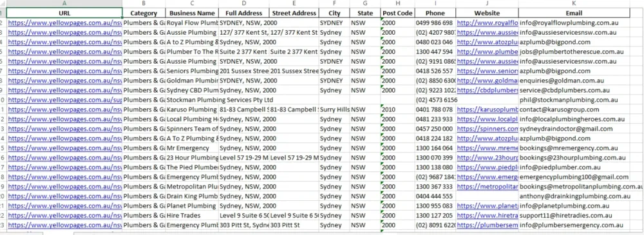Select column K header
The height and width of the screenshot is (235, 644).
point(574,3)
